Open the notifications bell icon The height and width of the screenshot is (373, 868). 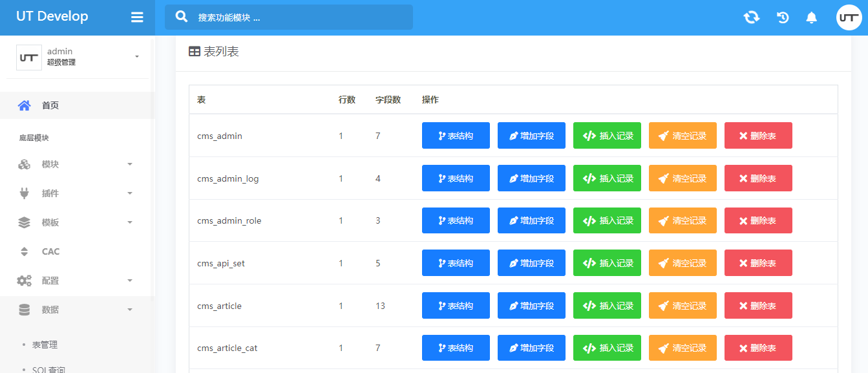(811, 17)
